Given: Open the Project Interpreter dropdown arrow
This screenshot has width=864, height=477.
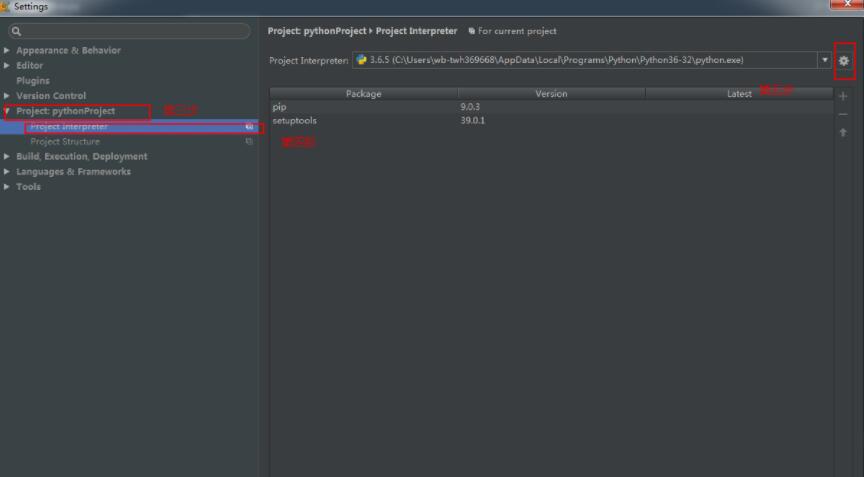Looking at the screenshot, I should click(824, 60).
